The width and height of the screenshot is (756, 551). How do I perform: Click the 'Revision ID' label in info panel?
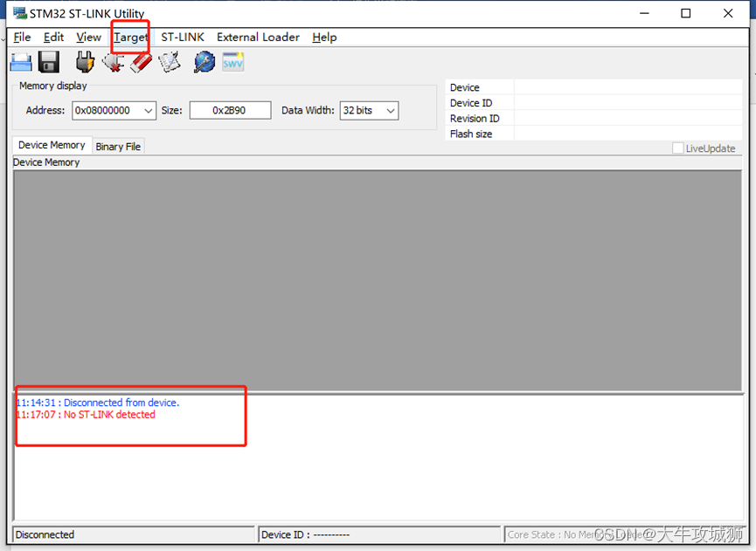click(x=475, y=119)
